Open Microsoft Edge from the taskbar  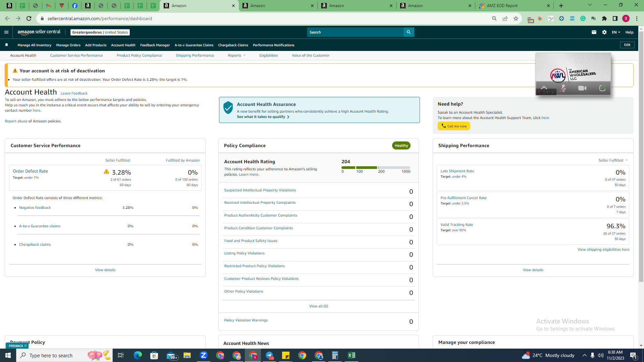point(138,355)
